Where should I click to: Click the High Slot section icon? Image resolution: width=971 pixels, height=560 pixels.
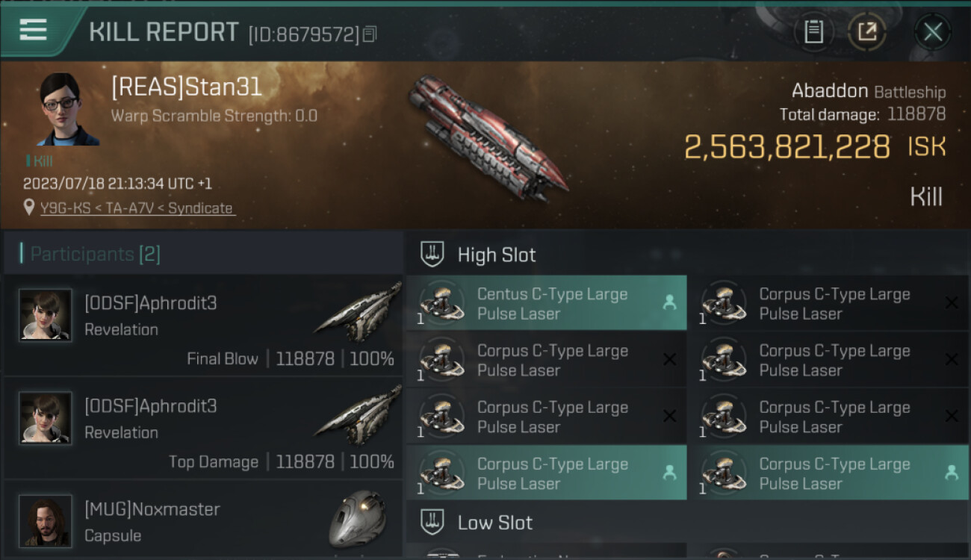tap(432, 255)
